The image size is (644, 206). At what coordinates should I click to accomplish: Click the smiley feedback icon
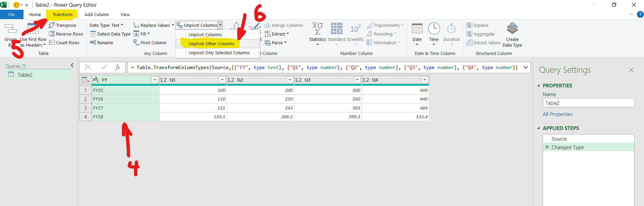click(x=16, y=5)
